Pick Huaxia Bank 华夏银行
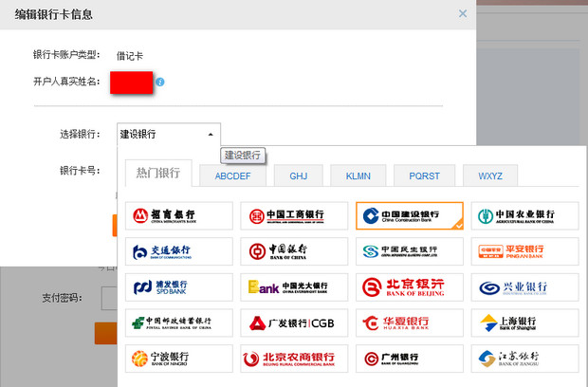The height and width of the screenshot is (387, 588). click(410, 322)
